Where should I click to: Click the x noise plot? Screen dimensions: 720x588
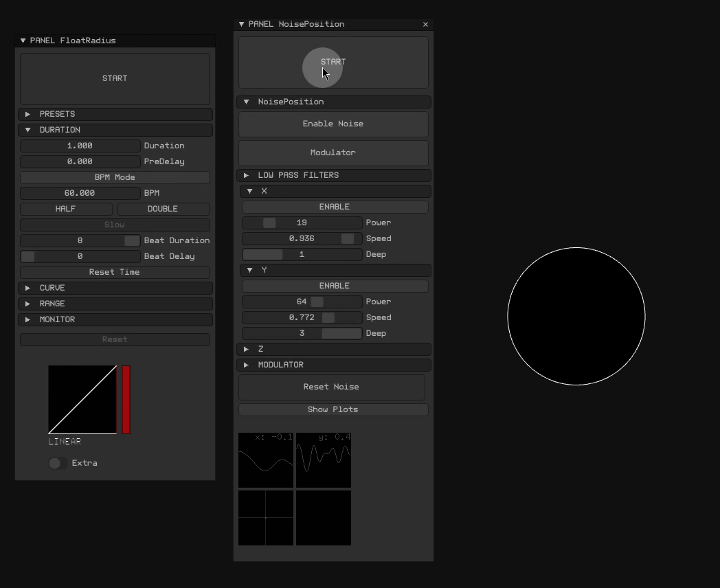[x=266, y=460]
